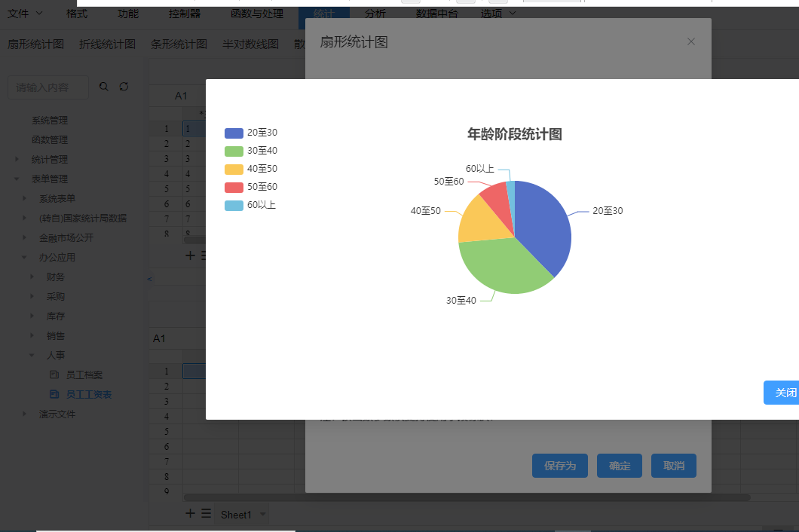Image resolution: width=799 pixels, height=532 pixels.
Task: Add a new sheet with bottom plus icon
Action: click(x=191, y=513)
